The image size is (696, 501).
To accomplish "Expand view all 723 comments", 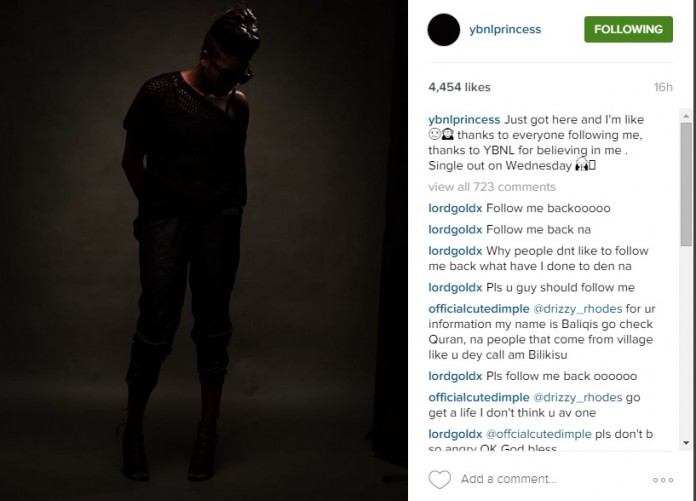I will (492, 187).
